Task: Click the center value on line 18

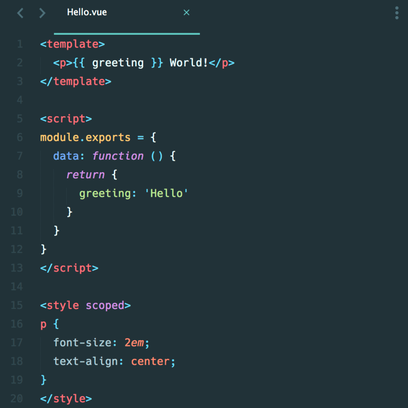Action: coord(150,361)
